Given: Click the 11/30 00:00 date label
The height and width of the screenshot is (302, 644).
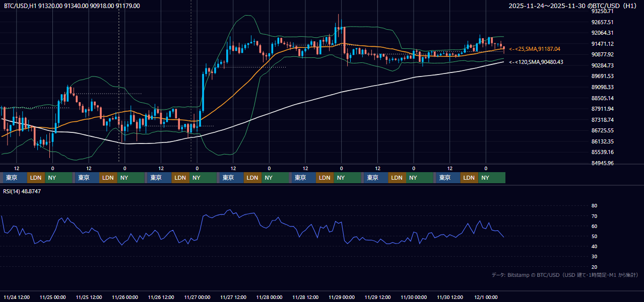Looking at the screenshot, I should point(414,297).
